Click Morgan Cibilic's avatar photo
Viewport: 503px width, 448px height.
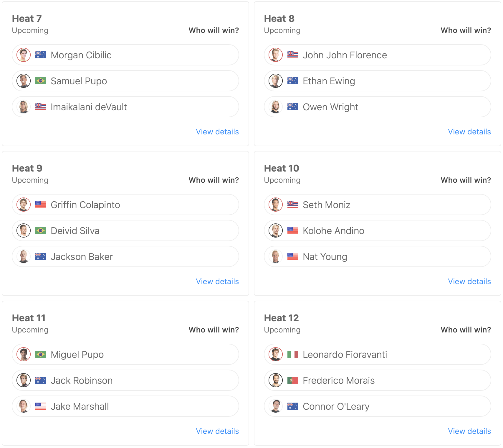24,55
